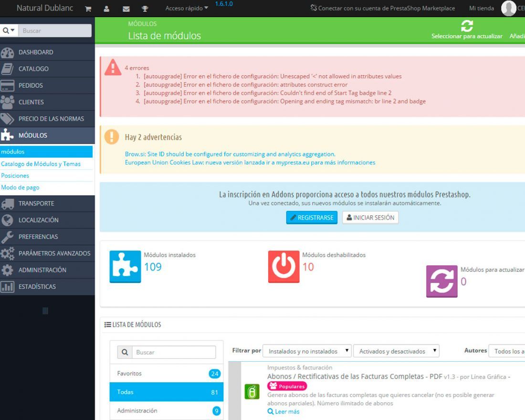The width and height of the screenshot is (525, 420).
Task: Open the Módulos menu item
Action: pyautogui.click(x=47, y=136)
